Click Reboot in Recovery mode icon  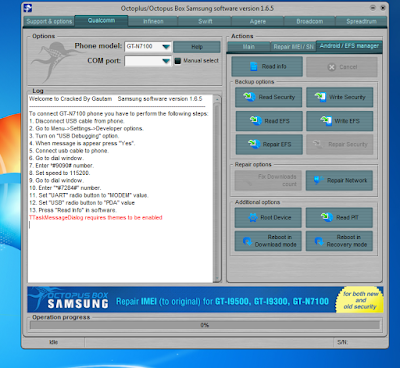coord(319,241)
